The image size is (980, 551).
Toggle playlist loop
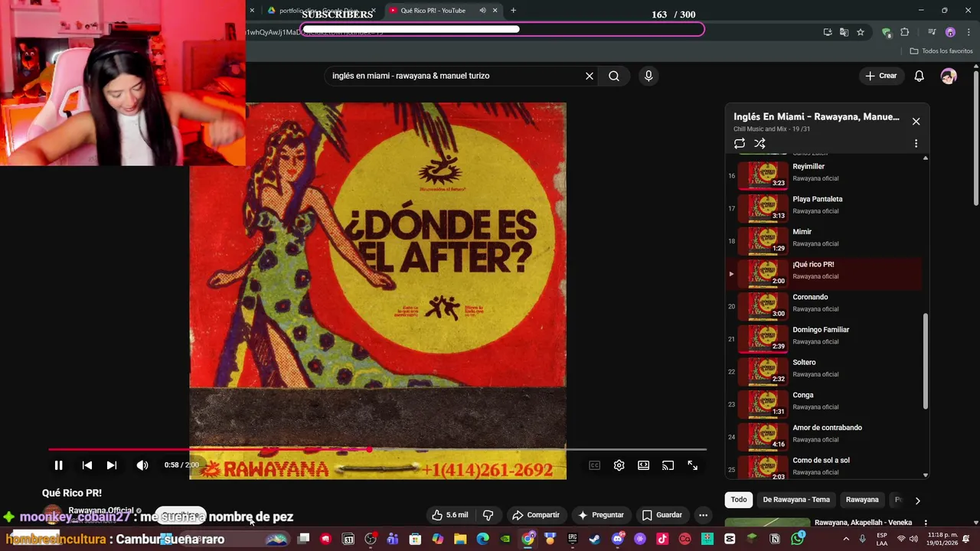pyautogui.click(x=740, y=143)
